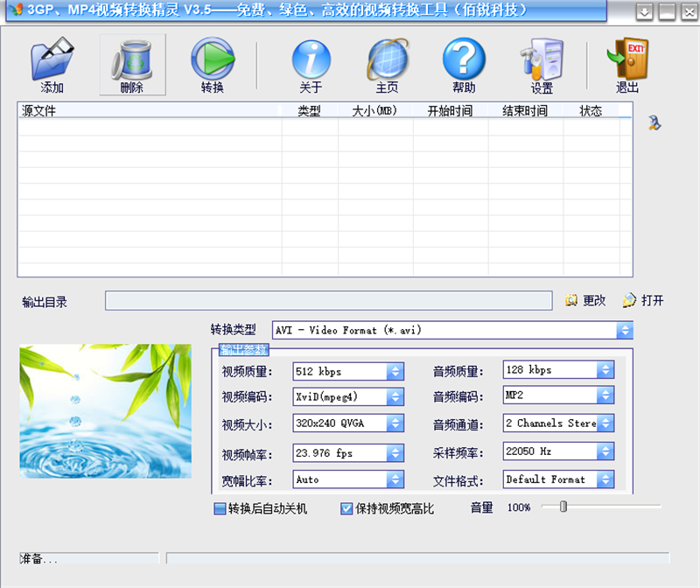The image size is (700, 588).
Task: Uncheck 保持视频宽高比 checkbox
Action: pyautogui.click(x=346, y=508)
